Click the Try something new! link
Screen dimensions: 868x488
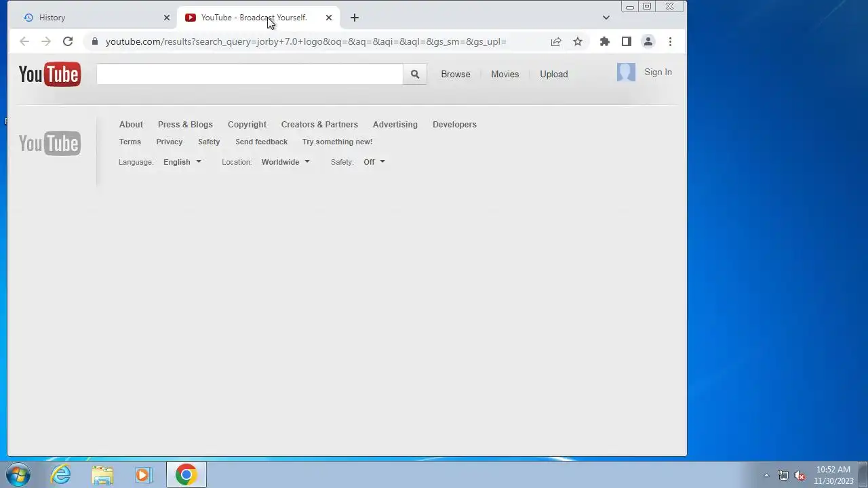pyautogui.click(x=338, y=142)
